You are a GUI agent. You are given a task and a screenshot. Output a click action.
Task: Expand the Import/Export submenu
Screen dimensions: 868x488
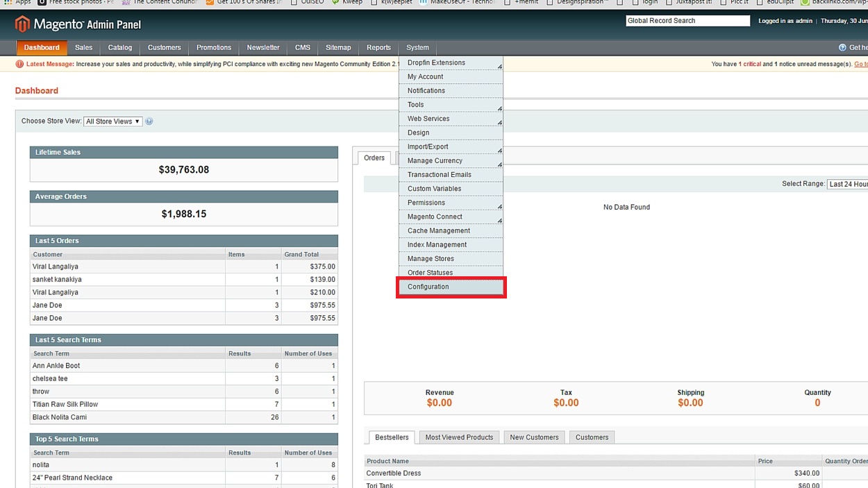(451, 146)
